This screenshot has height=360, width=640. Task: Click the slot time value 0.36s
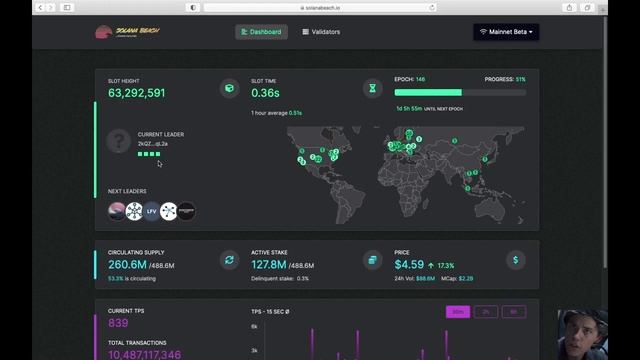pyautogui.click(x=265, y=93)
